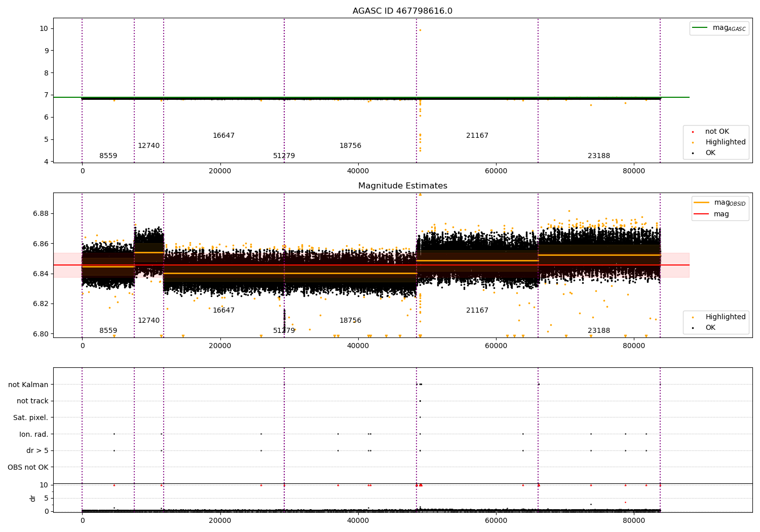
Task: Click 'Highlighted' legend entry in Magnitude Estimates plot
Action: pyautogui.click(x=726, y=317)
